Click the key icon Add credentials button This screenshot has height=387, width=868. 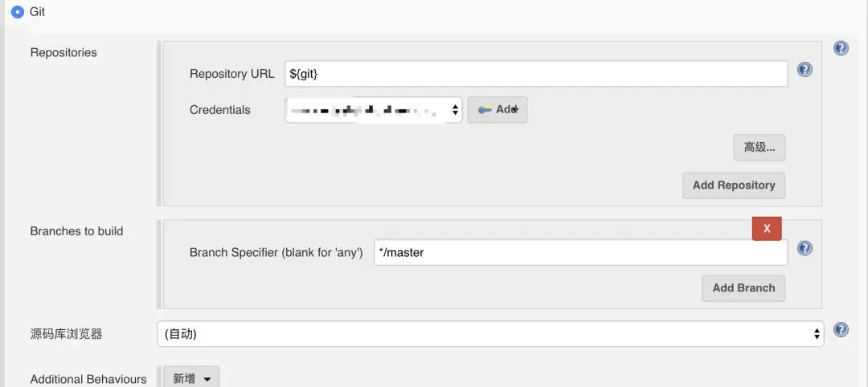click(497, 109)
